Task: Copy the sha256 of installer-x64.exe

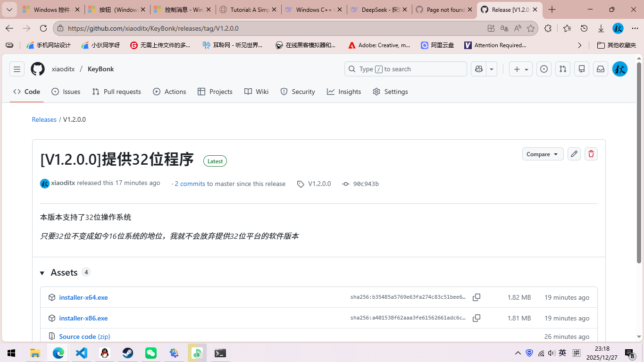Action: point(476,297)
